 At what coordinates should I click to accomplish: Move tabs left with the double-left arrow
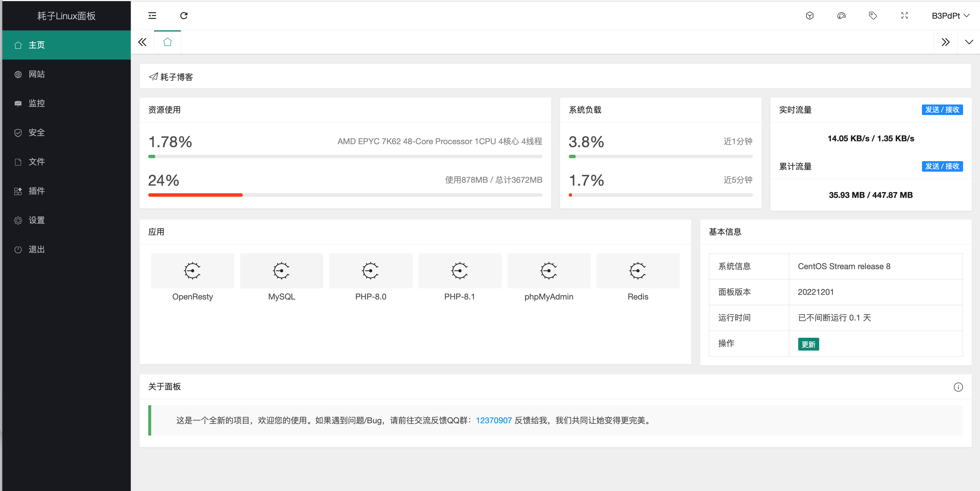[x=142, y=42]
